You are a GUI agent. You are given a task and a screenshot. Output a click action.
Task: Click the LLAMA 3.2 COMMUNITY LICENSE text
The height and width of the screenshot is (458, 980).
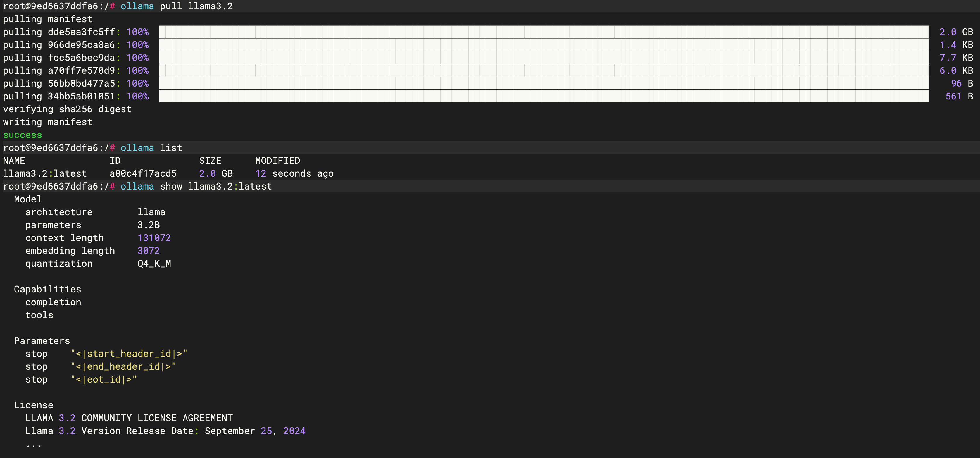coord(129,418)
